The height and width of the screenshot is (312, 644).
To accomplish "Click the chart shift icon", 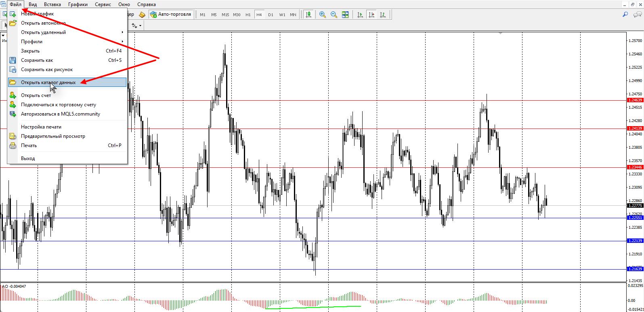I will click(371, 15).
